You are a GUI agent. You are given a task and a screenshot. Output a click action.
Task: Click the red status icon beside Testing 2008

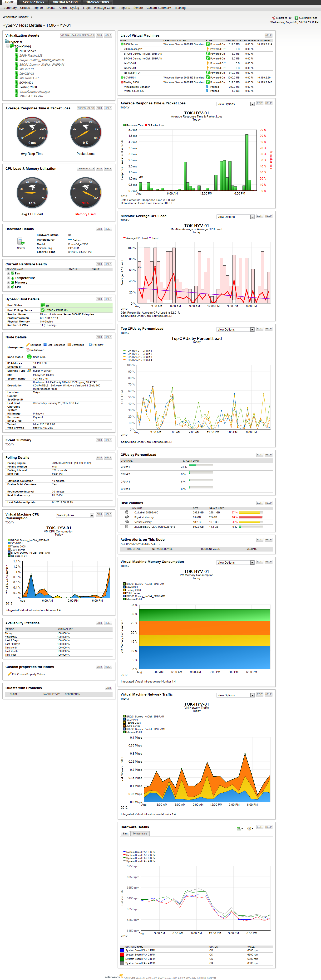click(x=122, y=82)
